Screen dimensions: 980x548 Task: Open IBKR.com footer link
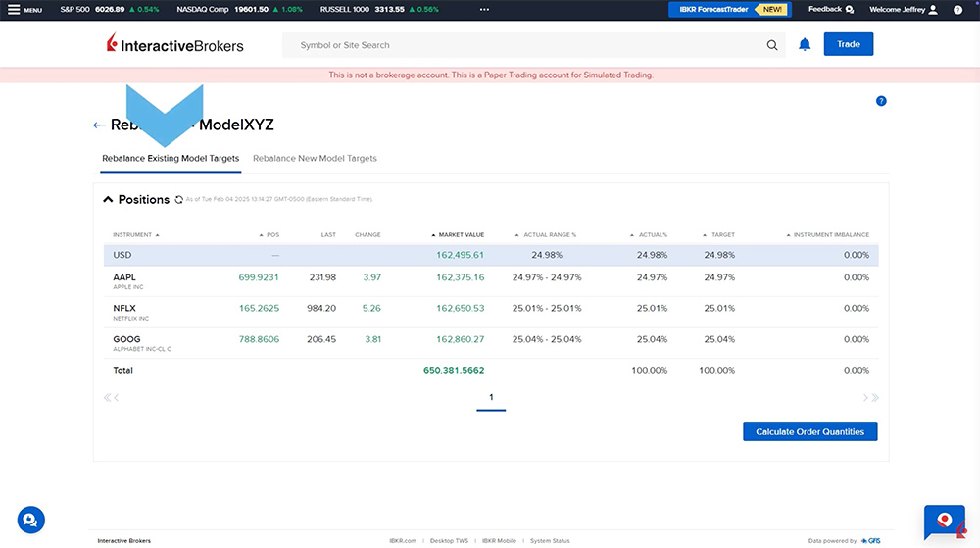pos(403,541)
